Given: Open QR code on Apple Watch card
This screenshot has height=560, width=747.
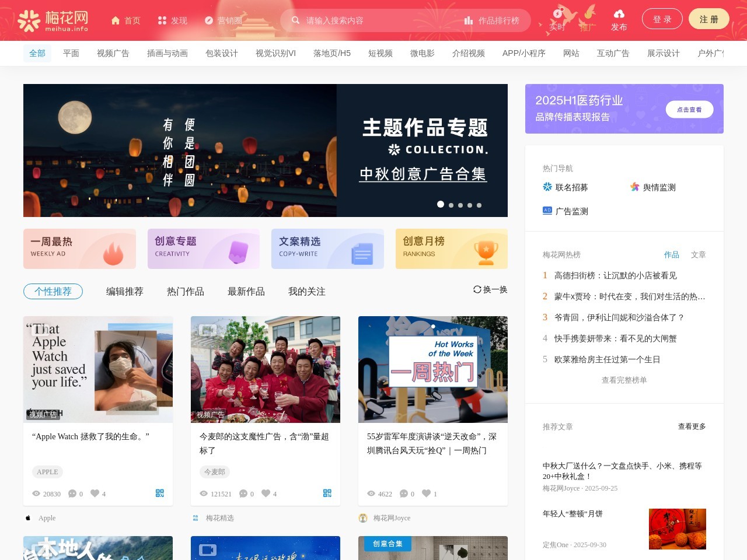Looking at the screenshot, I should point(160,494).
